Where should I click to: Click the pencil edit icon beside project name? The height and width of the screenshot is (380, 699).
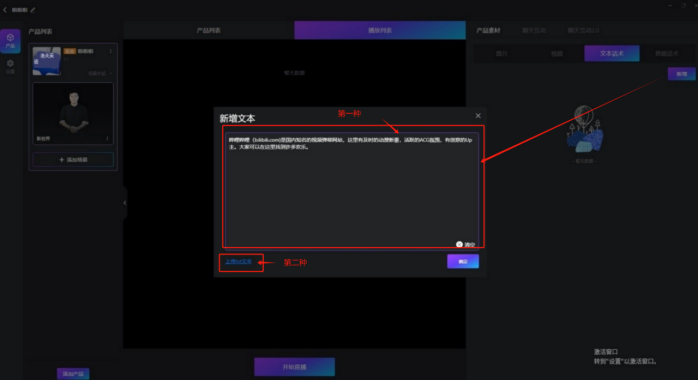(x=33, y=9)
